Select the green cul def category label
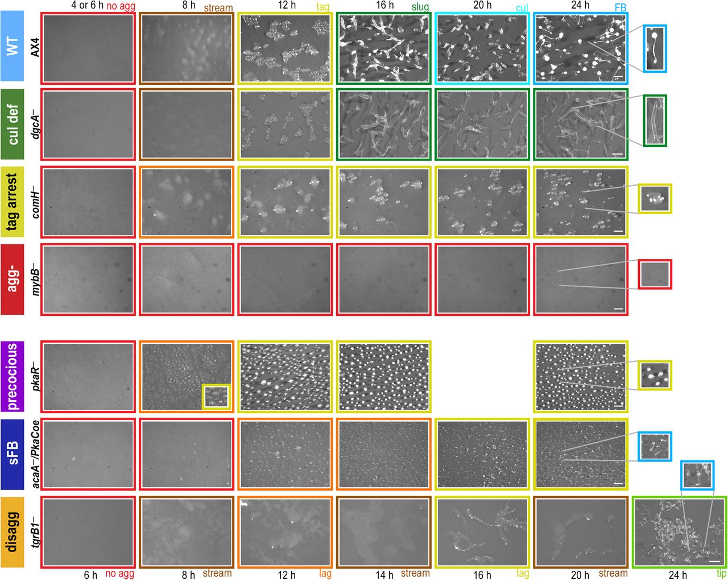Image resolution: width=728 pixels, height=580 pixels. pyautogui.click(x=13, y=124)
